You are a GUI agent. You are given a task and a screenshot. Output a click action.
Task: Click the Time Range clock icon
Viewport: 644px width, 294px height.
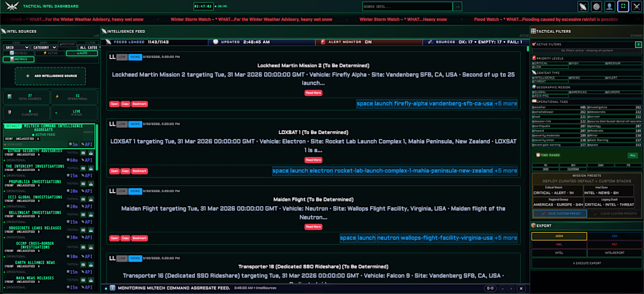tap(539, 155)
